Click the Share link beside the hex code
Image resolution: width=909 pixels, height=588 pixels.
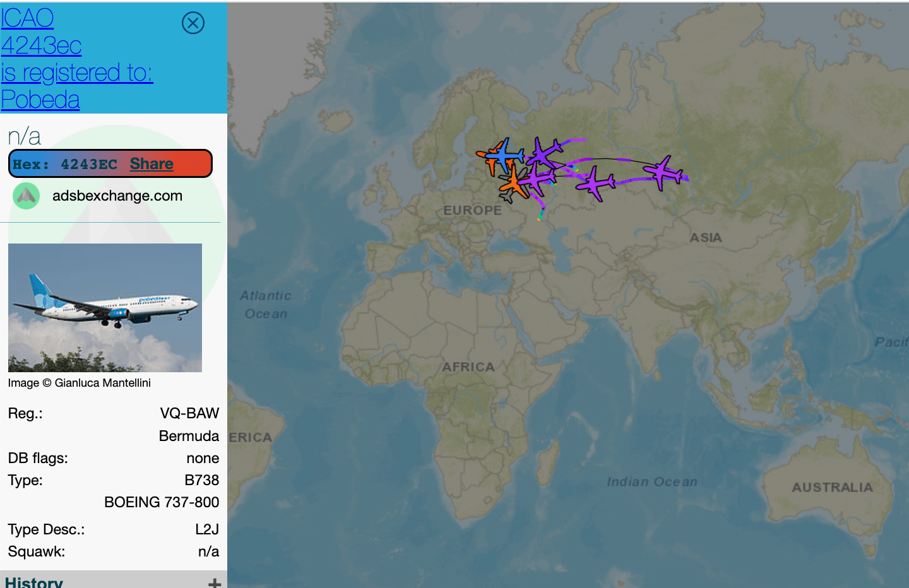pyautogui.click(x=151, y=164)
